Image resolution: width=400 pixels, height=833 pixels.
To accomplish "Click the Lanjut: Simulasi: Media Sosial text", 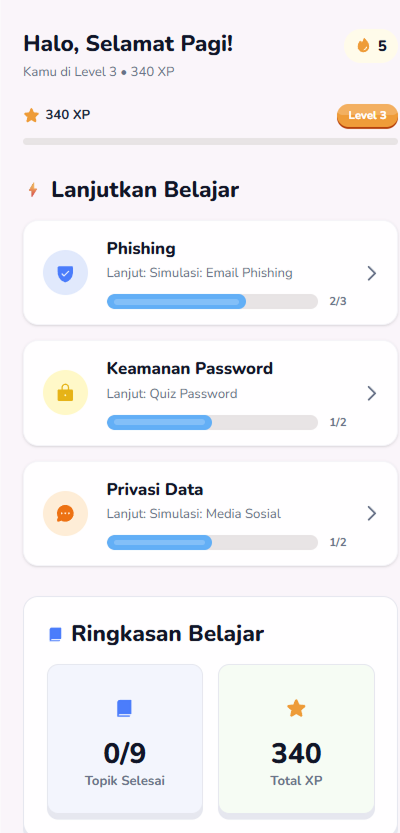I will click(194, 514).
